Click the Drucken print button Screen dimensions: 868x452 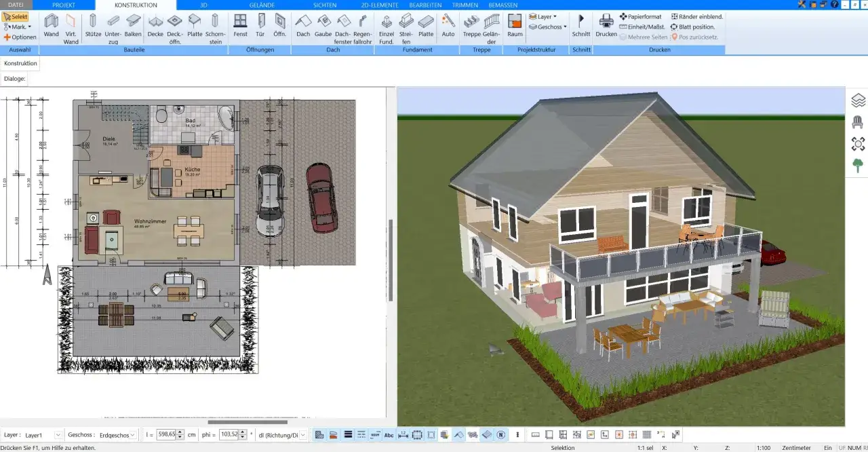tap(606, 26)
